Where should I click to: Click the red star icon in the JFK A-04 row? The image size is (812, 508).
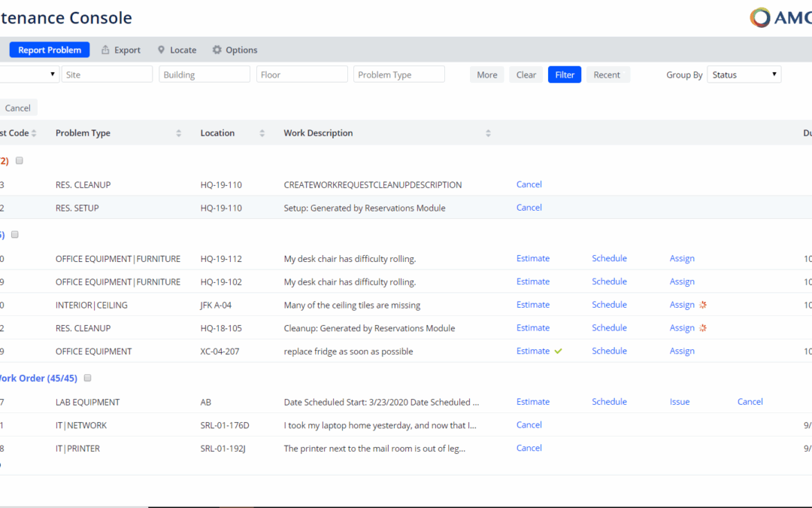point(703,305)
